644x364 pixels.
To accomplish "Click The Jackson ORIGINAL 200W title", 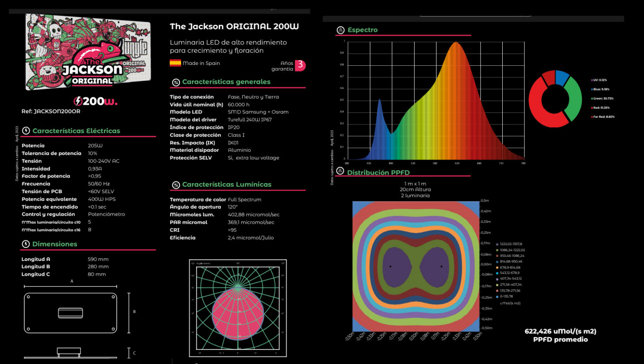I will click(x=234, y=26).
